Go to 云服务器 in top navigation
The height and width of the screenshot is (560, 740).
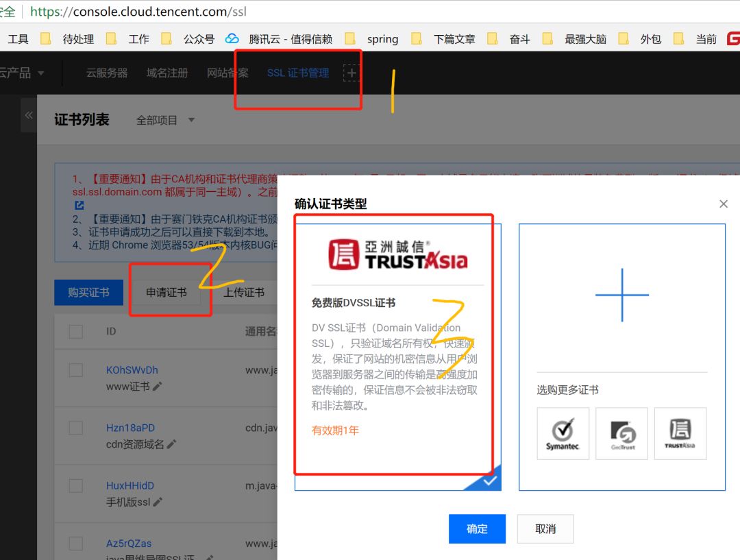coord(107,73)
